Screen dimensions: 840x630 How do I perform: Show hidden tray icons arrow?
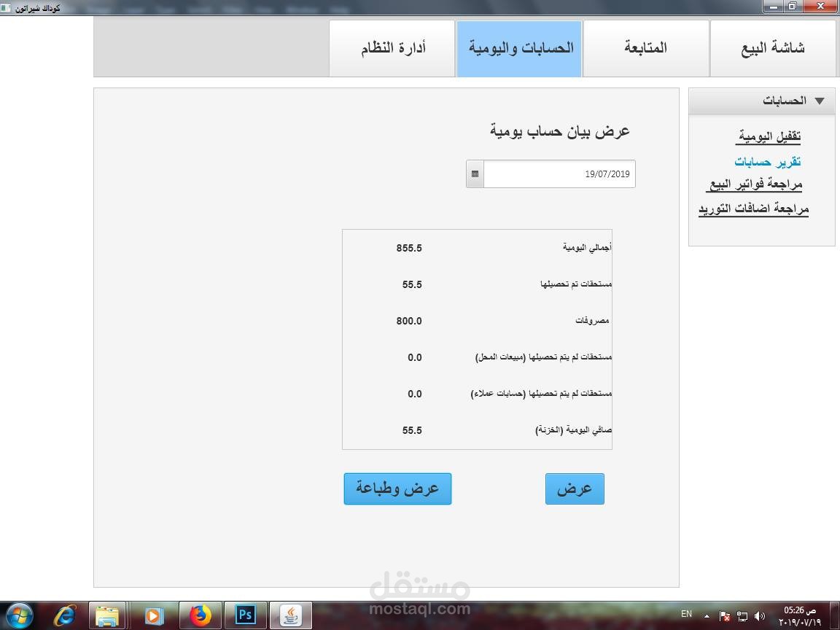[707, 616]
